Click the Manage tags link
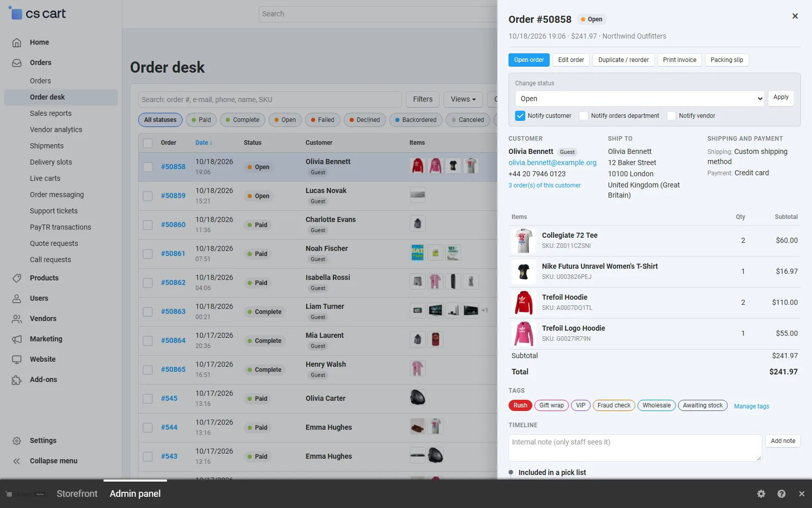This screenshot has height=508, width=812. (x=751, y=406)
